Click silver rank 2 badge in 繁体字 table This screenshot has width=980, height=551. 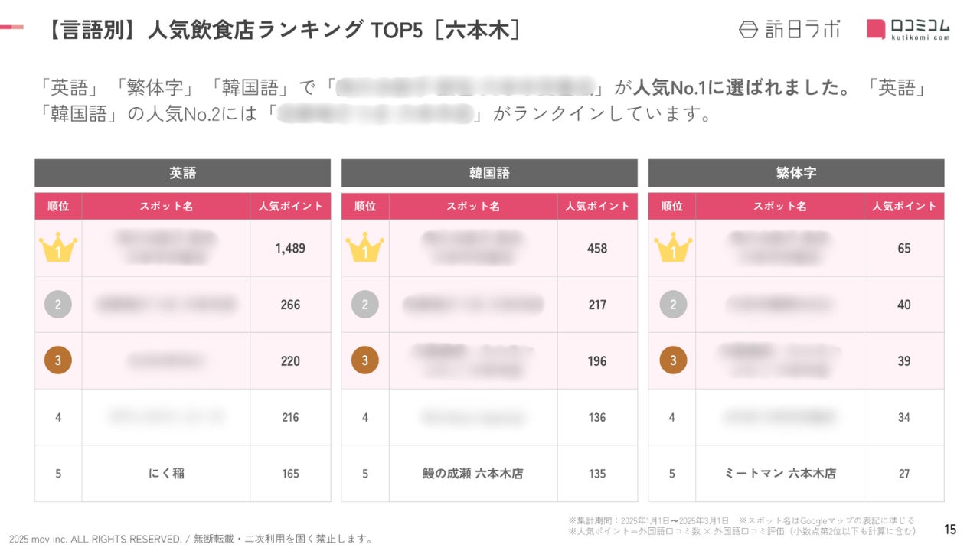[673, 305]
